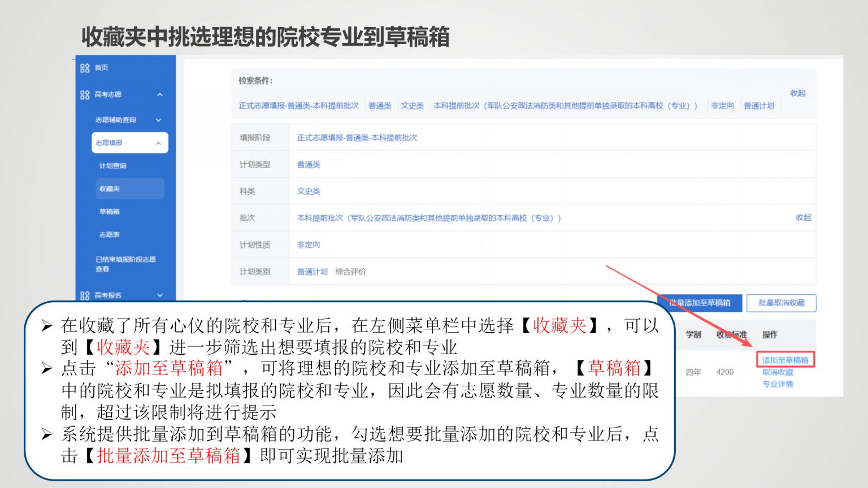Image resolution: width=868 pixels, height=488 pixels.
Task: Click the 添加至草稿箱 link
Action: coord(785,360)
